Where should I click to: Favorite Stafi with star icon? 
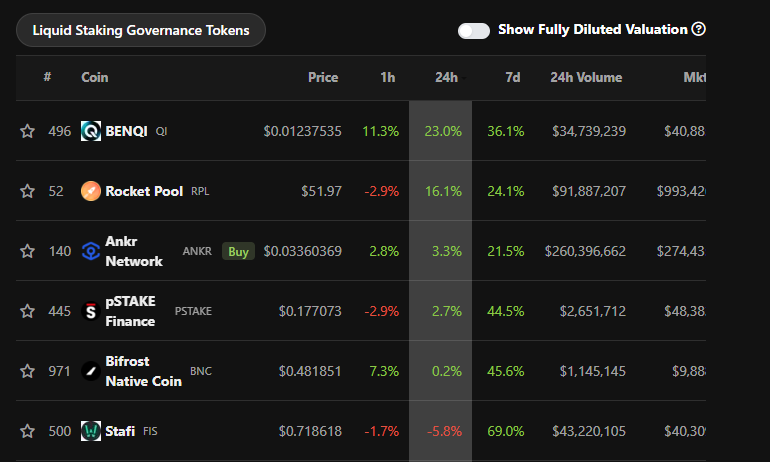tap(28, 431)
